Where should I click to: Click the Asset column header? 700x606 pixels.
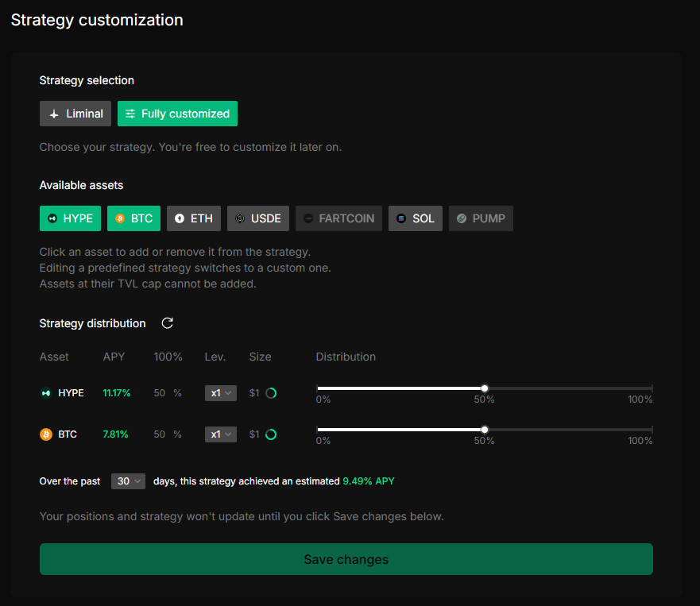coord(54,357)
